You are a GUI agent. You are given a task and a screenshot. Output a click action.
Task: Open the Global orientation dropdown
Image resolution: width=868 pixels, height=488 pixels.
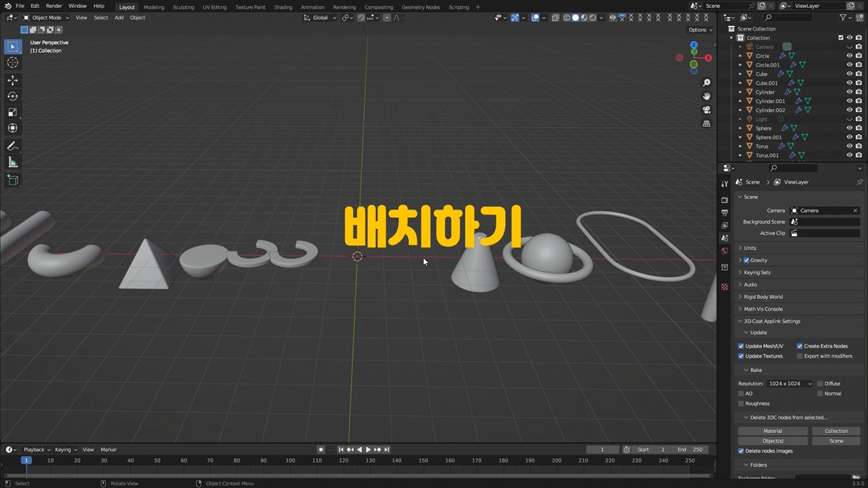coord(320,18)
